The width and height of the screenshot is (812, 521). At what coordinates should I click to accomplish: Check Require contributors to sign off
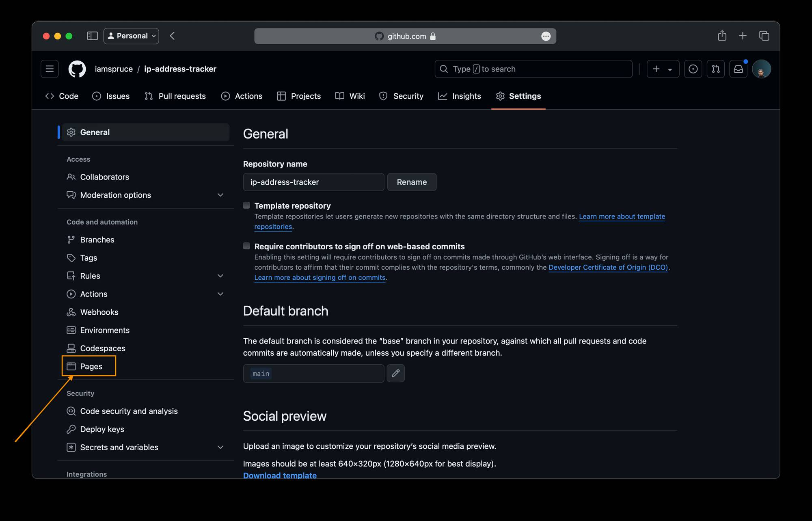(246, 246)
